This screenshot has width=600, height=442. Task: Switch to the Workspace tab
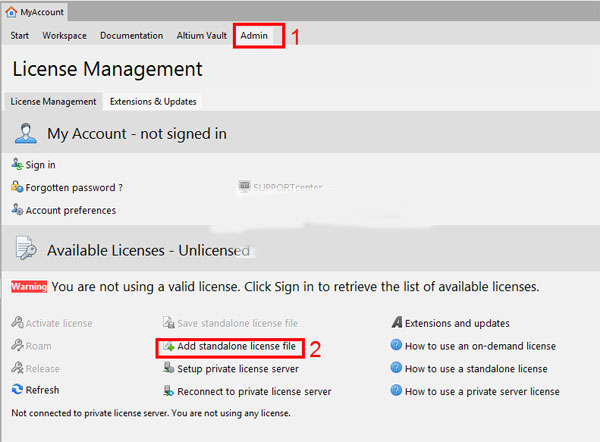[64, 36]
